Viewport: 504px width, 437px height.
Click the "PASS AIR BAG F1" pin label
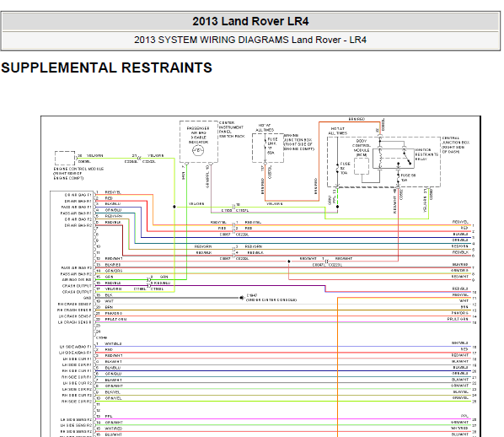[76, 207]
